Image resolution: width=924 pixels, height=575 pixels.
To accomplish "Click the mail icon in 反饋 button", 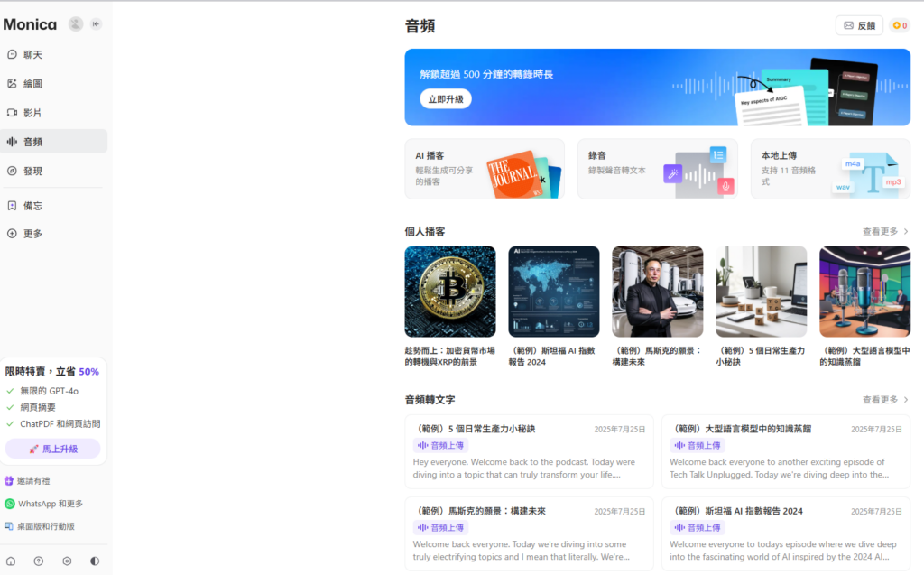I will point(848,25).
